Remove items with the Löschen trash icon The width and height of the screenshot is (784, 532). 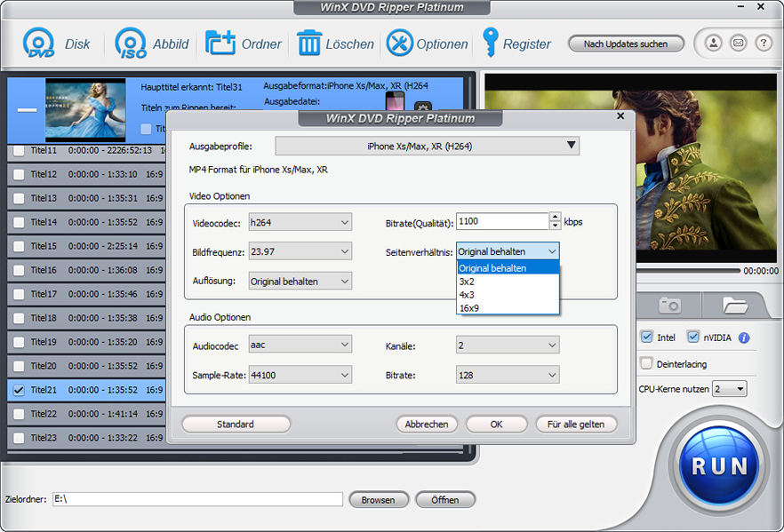pos(308,43)
